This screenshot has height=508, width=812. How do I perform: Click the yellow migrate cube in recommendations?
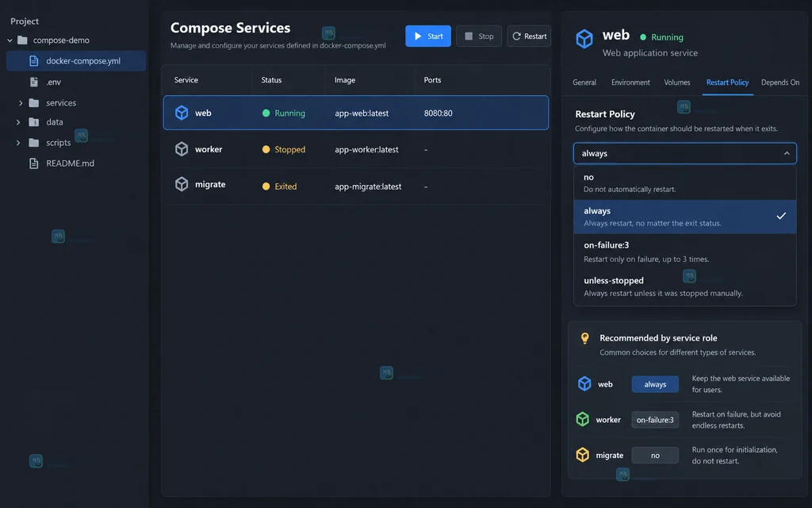tap(582, 455)
